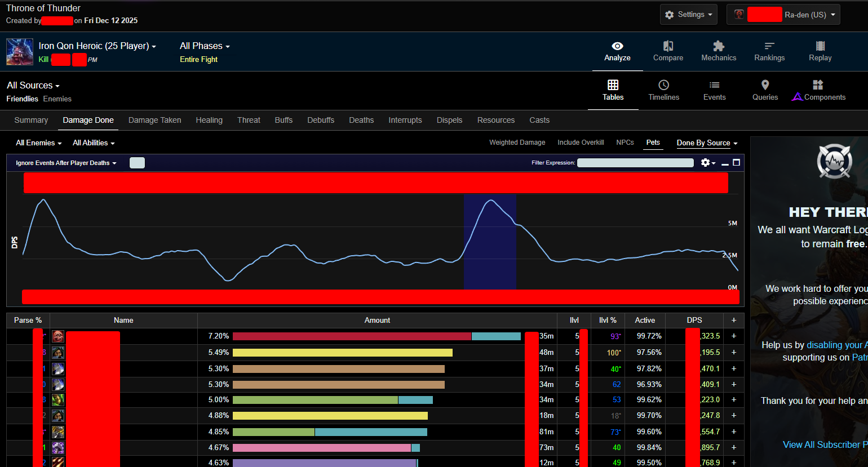Toggle the Pets option

tap(653, 143)
